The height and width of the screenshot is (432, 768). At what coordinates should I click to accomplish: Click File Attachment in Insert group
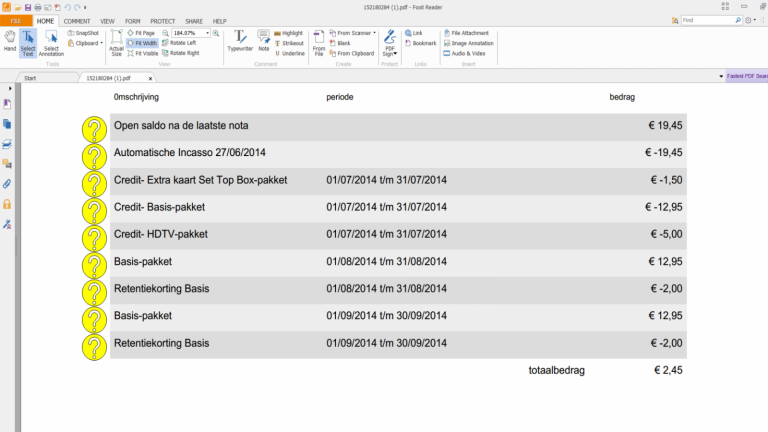click(x=469, y=33)
